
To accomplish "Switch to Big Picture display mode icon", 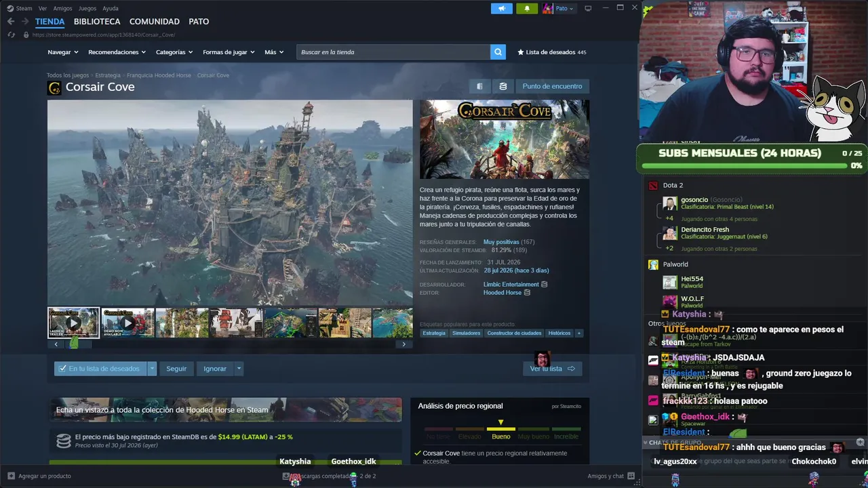I will (588, 8).
